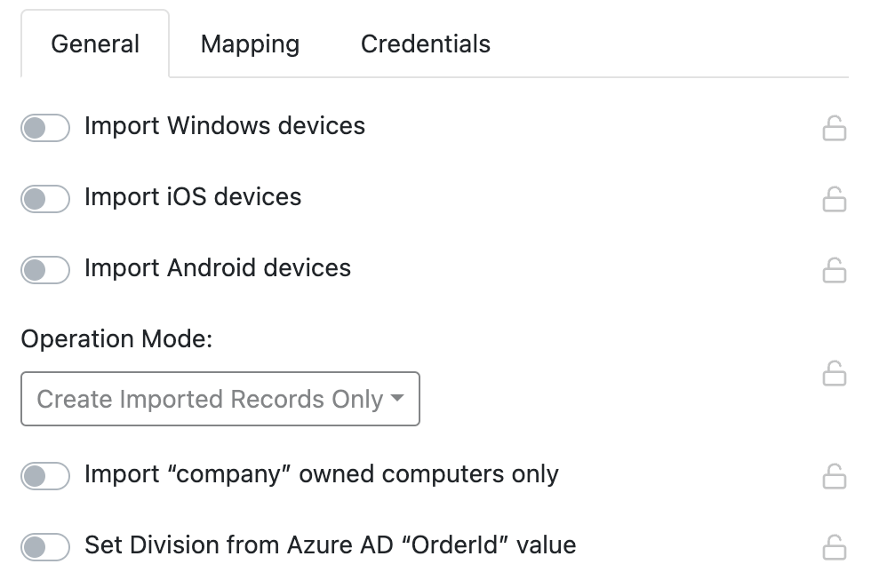Turn on Import company owned computers only
The image size is (871, 588).
pyautogui.click(x=44, y=475)
